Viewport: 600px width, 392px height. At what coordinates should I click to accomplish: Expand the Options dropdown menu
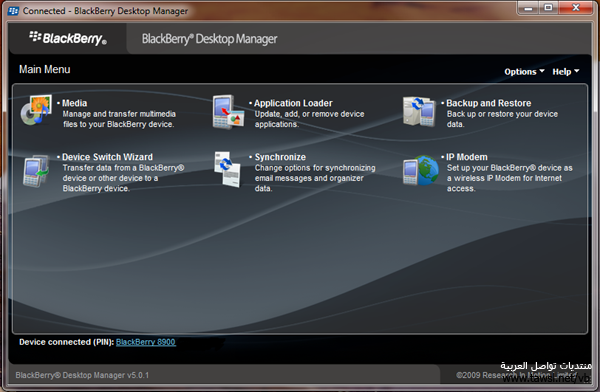click(524, 72)
